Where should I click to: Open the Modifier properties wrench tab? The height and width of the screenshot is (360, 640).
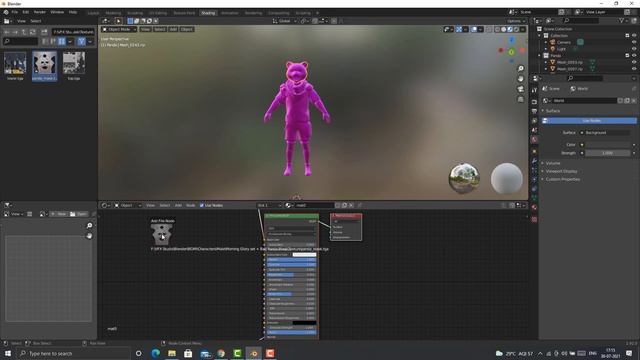point(534,161)
